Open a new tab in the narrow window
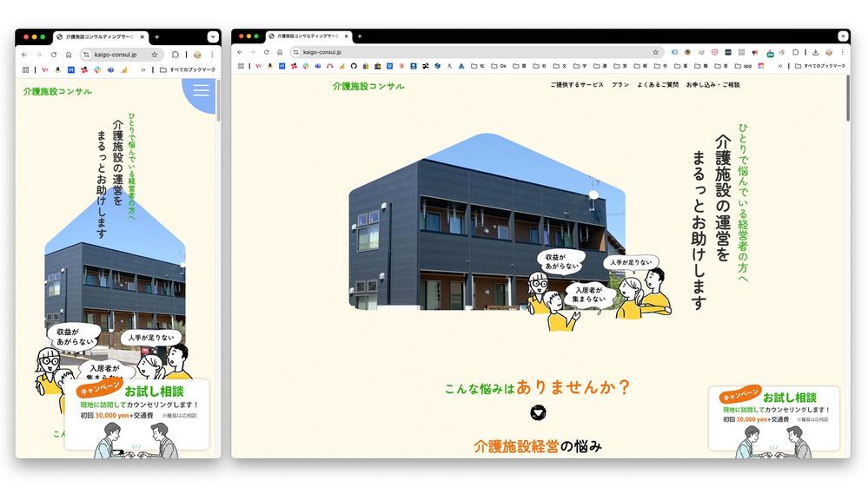This screenshot has height=494, width=868. (156, 37)
